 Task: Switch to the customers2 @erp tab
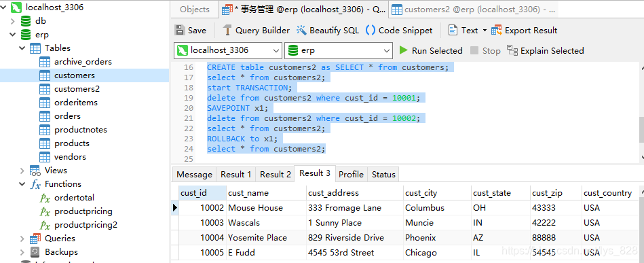(472, 9)
